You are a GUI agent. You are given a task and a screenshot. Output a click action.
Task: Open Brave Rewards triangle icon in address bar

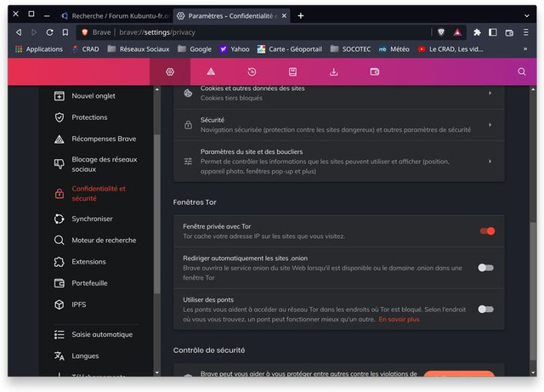pyautogui.click(x=457, y=32)
